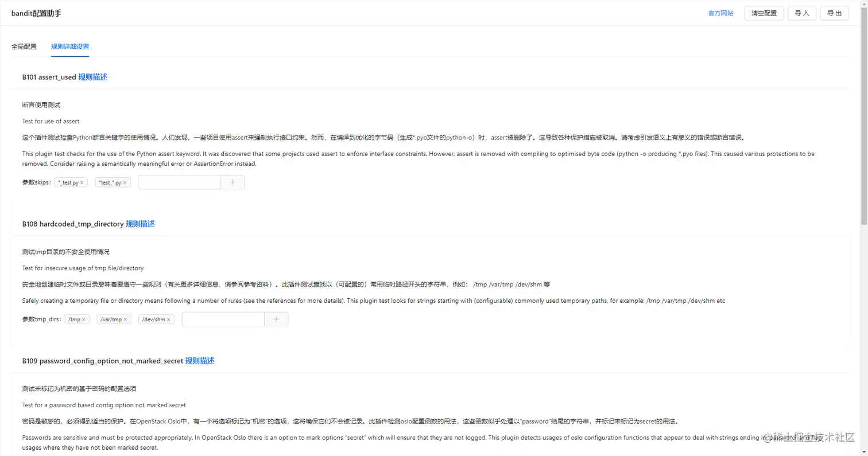The height and width of the screenshot is (456, 868).
Task: Select 规则详细设置 tab
Action: pyautogui.click(x=70, y=46)
